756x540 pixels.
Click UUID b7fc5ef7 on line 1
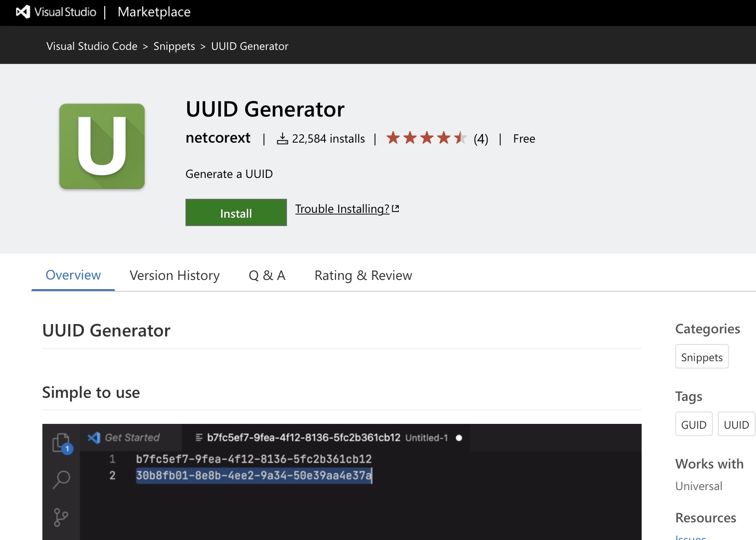point(254,459)
